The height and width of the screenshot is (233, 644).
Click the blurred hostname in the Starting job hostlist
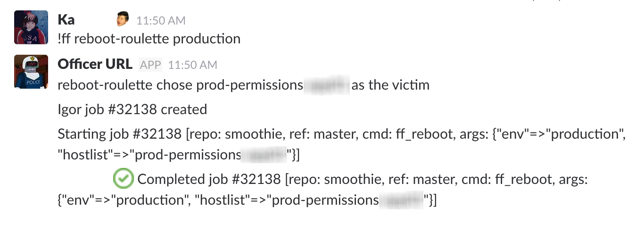pyautogui.click(x=264, y=155)
